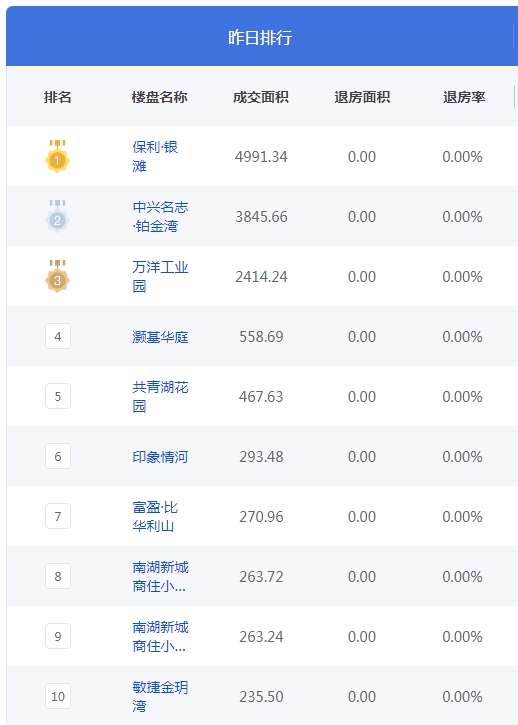Open the 敏捷金玥湾 property link

(x=160, y=696)
